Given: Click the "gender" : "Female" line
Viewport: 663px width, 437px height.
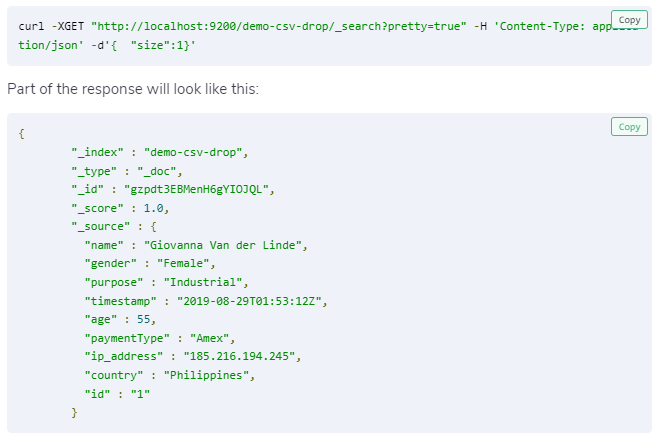Looking at the screenshot, I should tap(150, 263).
